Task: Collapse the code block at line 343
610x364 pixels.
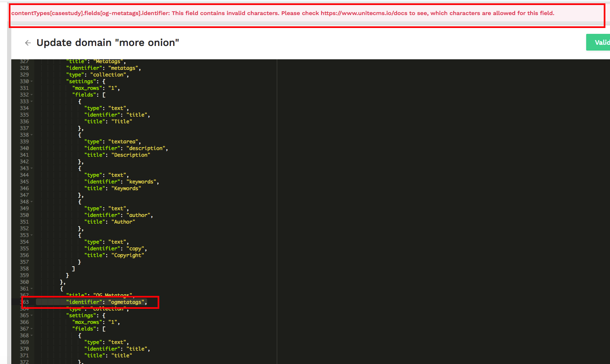Action: click(x=32, y=168)
